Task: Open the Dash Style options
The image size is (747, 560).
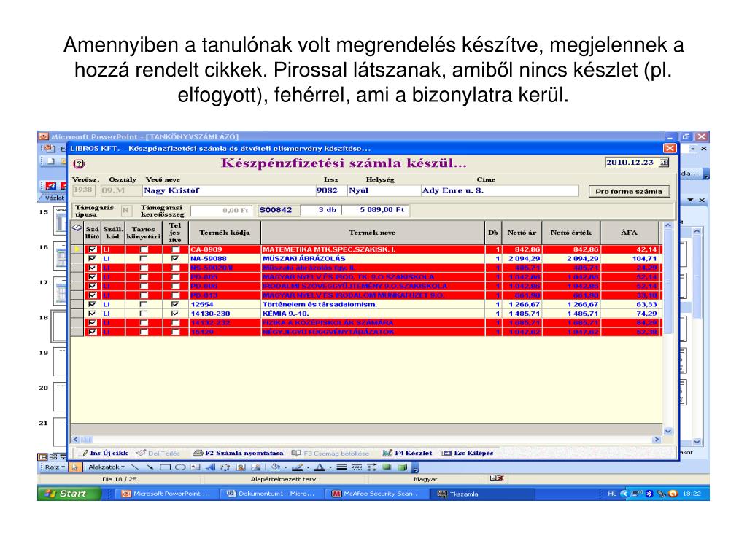Action: 356,467
